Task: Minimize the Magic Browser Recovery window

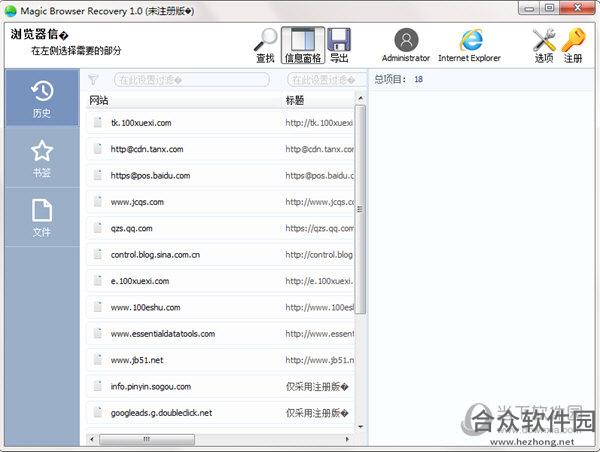Action: [530, 8]
